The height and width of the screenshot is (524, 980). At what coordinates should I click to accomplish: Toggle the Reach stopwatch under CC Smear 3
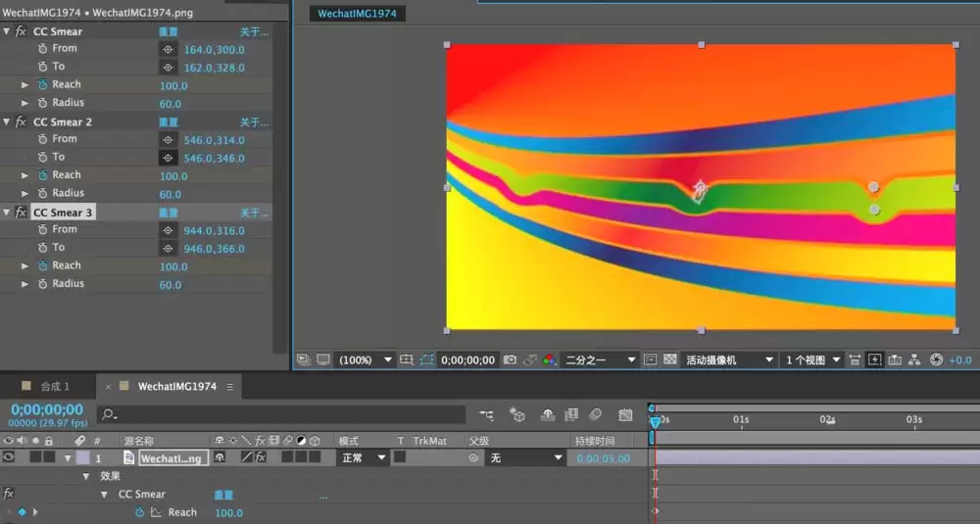(42, 265)
